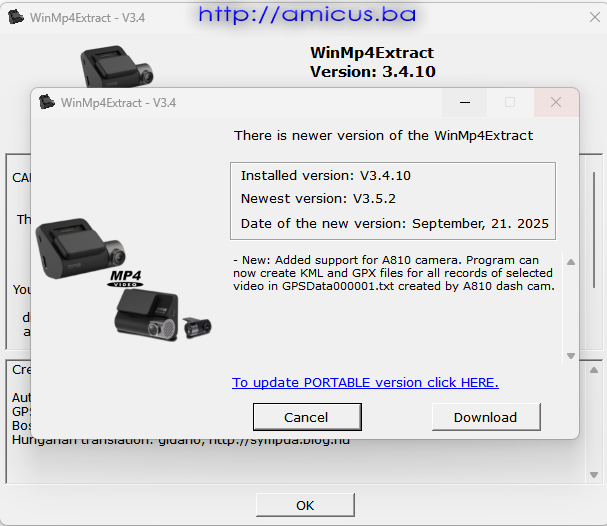Click the MP4 video logo
The image size is (607, 526).
point(125,279)
